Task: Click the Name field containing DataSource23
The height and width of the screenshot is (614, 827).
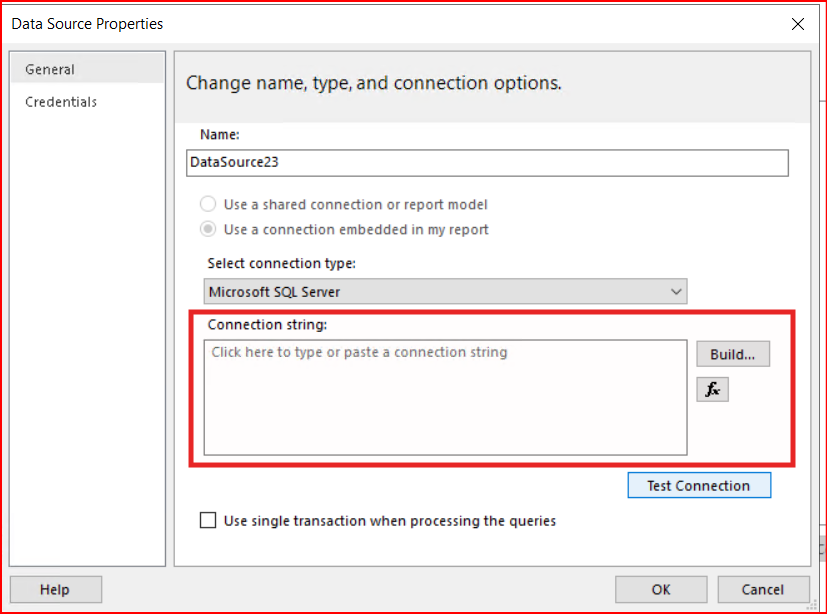Action: point(488,162)
